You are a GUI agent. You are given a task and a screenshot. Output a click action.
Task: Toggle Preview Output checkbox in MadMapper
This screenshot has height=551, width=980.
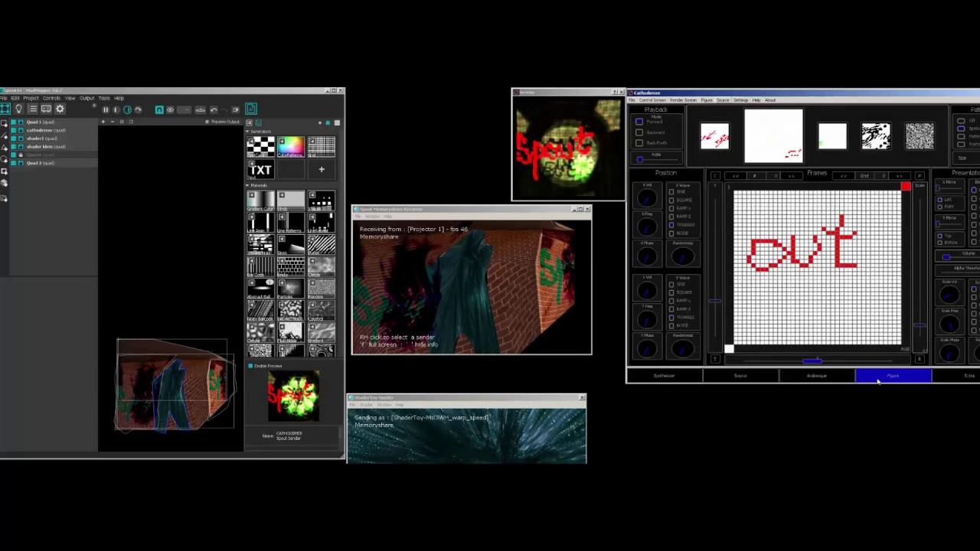pyautogui.click(x=207, y=122)
